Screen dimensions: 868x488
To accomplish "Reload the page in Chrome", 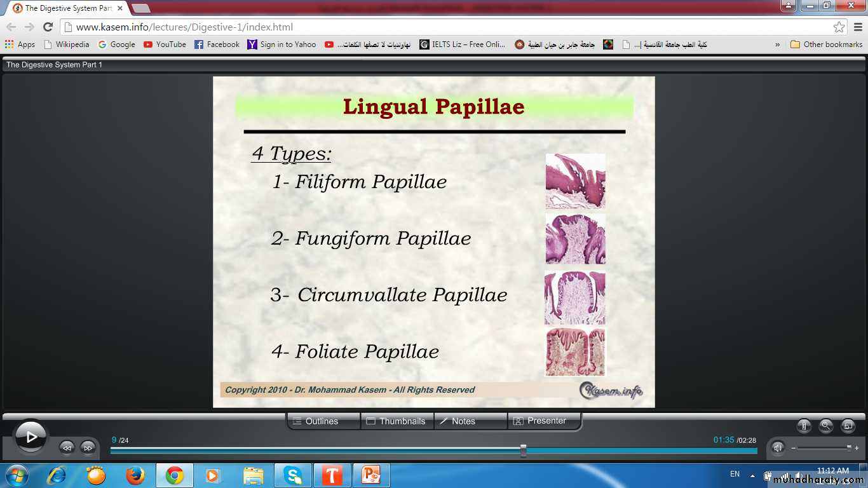I will (48, 27).
